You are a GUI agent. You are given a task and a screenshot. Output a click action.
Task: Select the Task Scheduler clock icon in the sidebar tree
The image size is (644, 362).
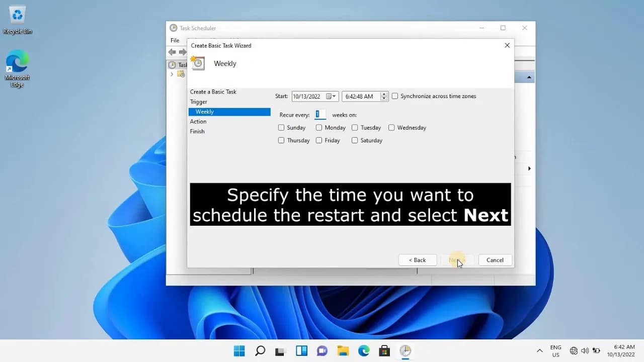[172, 64]
